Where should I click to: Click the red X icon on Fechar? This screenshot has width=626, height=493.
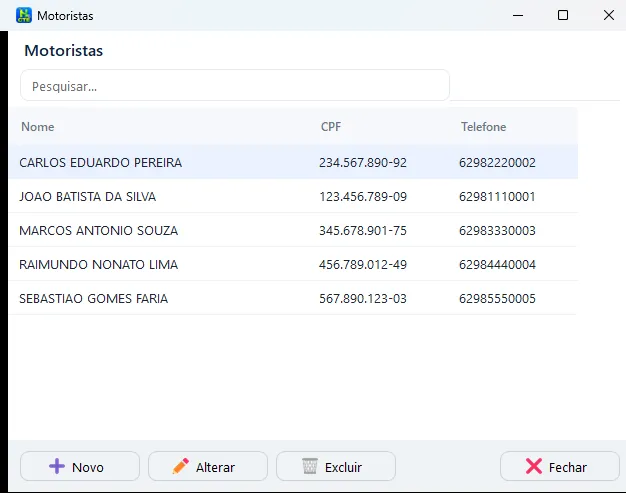[534, 466]
